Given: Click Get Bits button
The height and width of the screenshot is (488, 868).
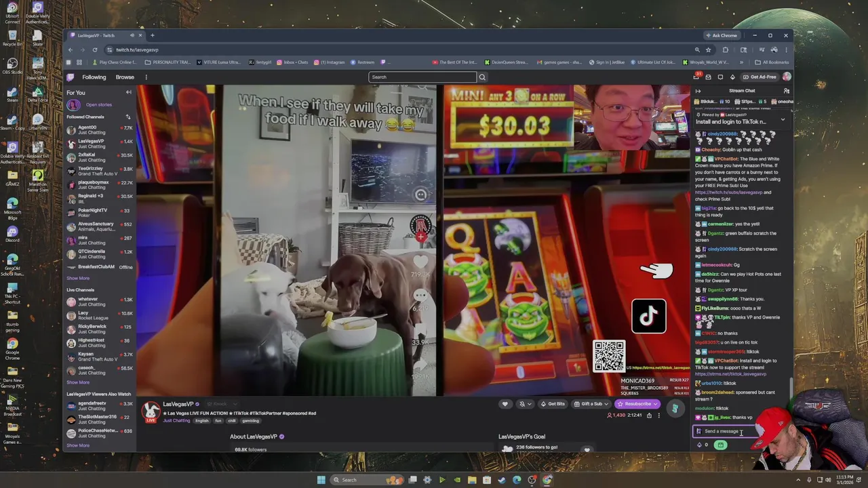Looking at the screenshot, I should 553,404.
